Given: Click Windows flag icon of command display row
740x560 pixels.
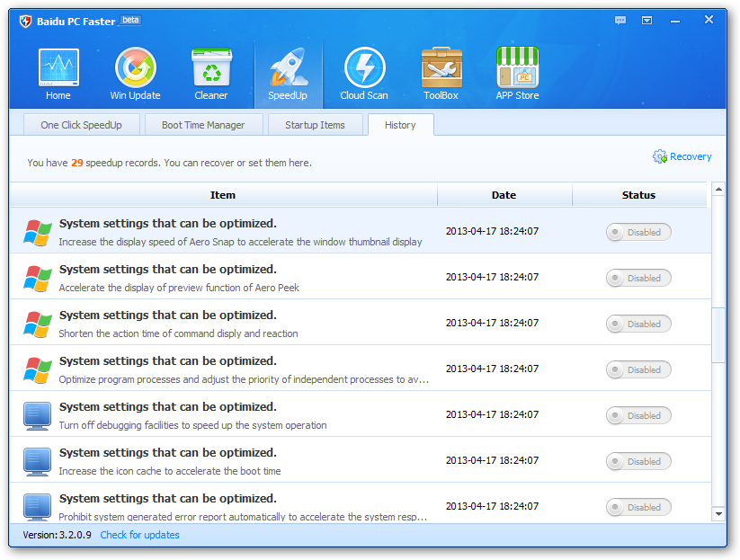Looking at the screenshot, I should (38, 324).
